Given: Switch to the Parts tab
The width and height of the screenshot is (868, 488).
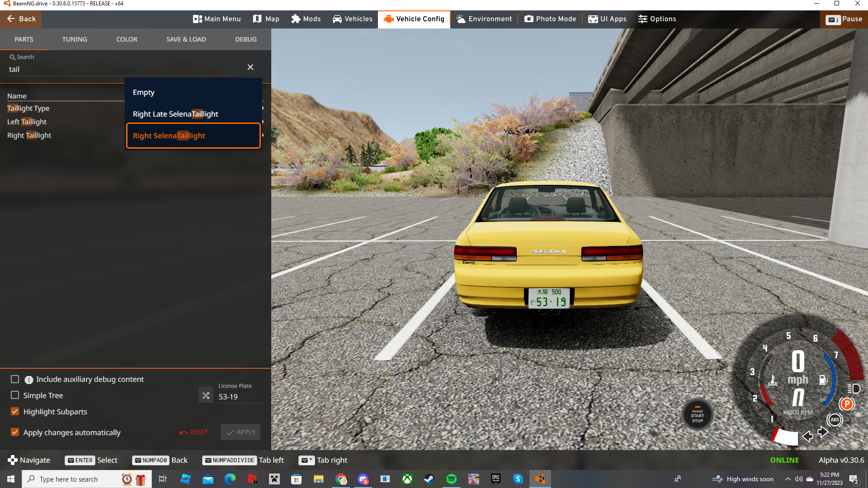Looking at the screenshot, I should pos(24,39).
